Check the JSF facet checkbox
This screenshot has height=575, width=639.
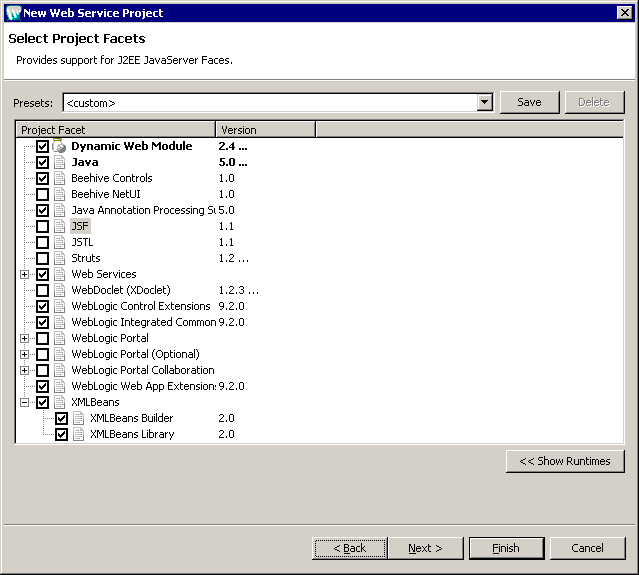pos(42,226)
